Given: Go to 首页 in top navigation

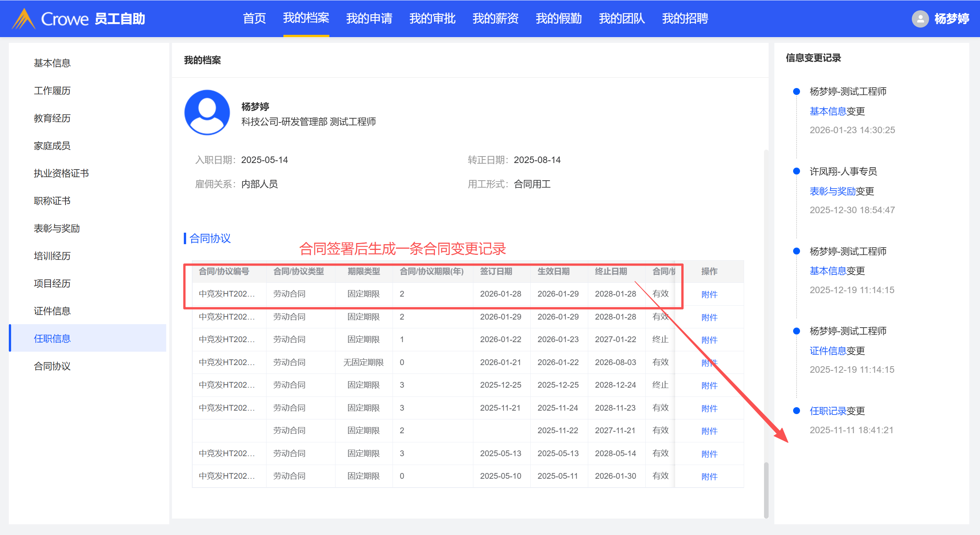Looking at the screenshot, I should pos(254,18).
